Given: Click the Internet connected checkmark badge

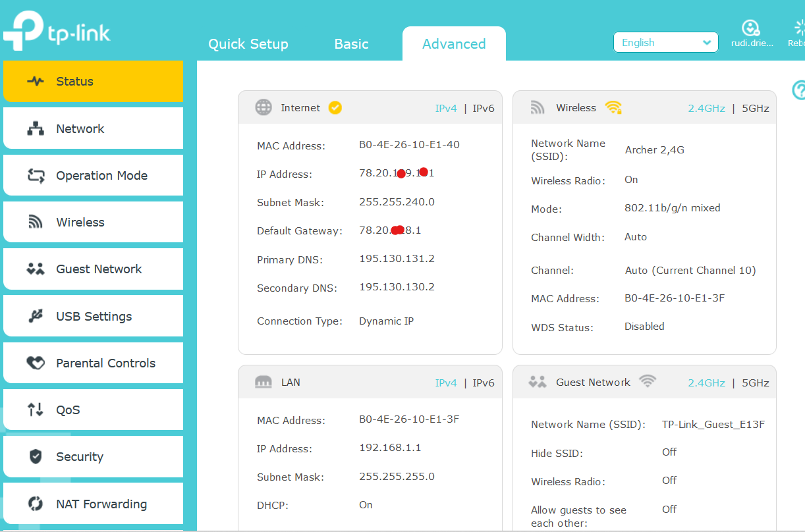Looking at the screenshot, I should [x=335, y=107].
